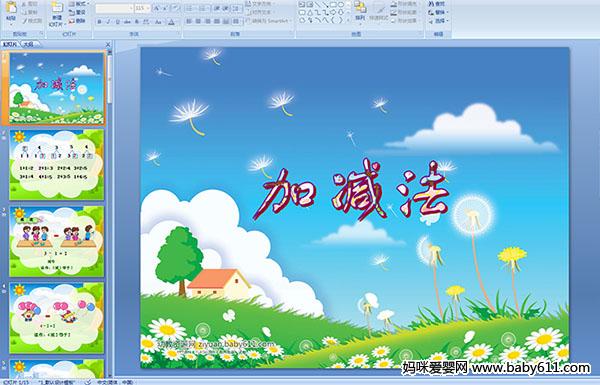The image size is (600, 385).
Task: Toggle Center text alignment
Action: (198, 21)
